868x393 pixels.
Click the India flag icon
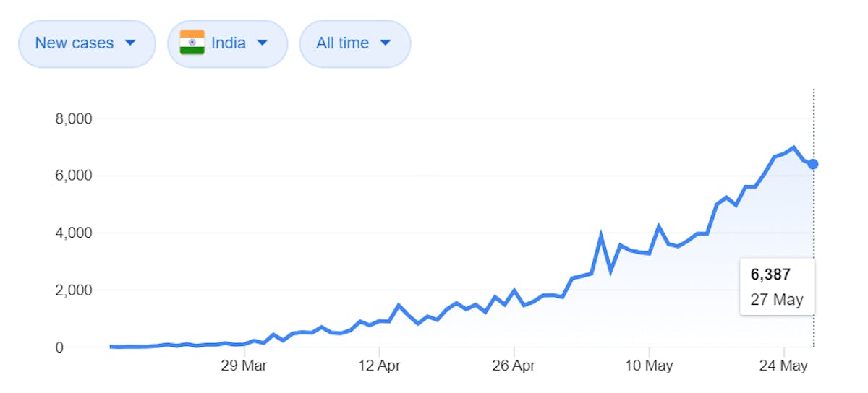tap(192, 43)
